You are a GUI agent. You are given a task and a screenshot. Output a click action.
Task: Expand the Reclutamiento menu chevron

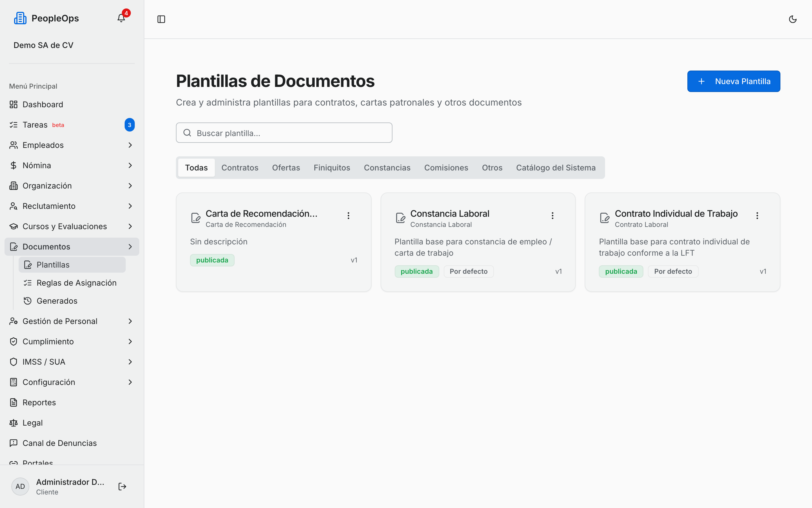(x=130, y=206)
